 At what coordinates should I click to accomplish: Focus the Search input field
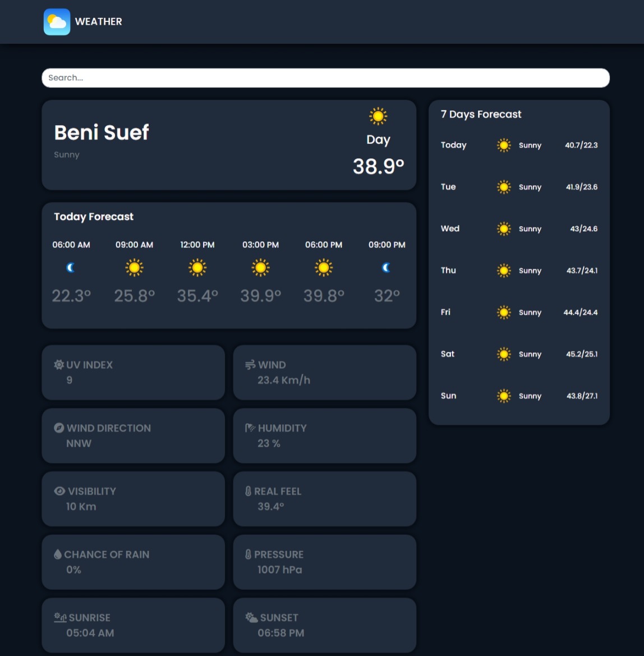tap(325, 78)
